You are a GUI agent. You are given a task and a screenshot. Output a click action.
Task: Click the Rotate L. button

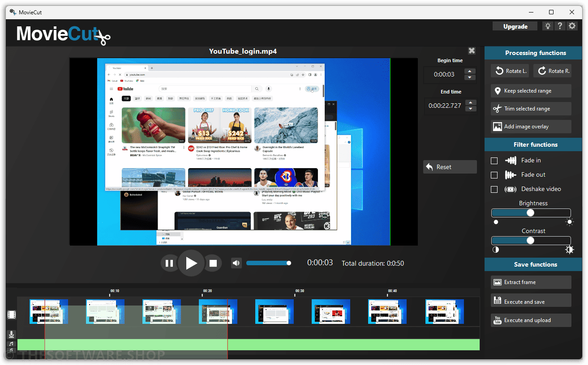coord(510,71)
